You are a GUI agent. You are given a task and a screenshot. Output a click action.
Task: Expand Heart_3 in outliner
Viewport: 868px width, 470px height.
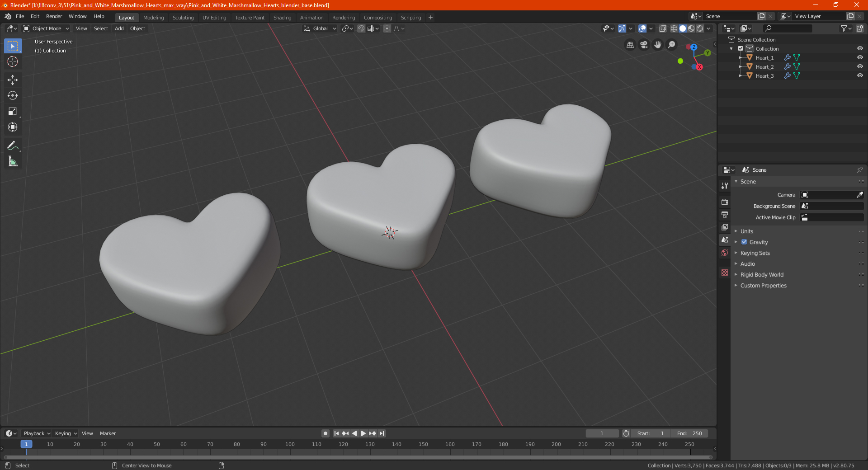click(741, 76)
